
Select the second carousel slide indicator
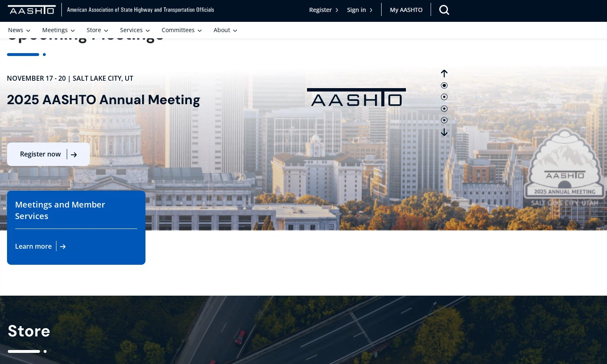coord(444,97)
